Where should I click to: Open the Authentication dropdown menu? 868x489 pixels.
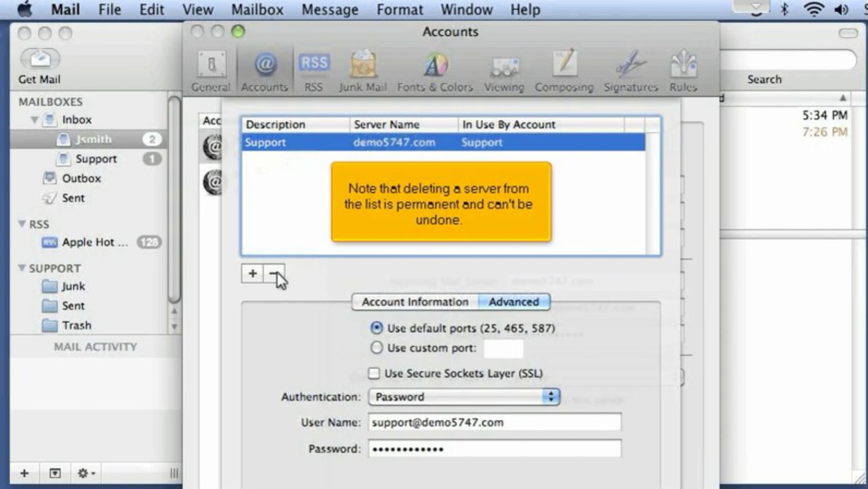464,397
